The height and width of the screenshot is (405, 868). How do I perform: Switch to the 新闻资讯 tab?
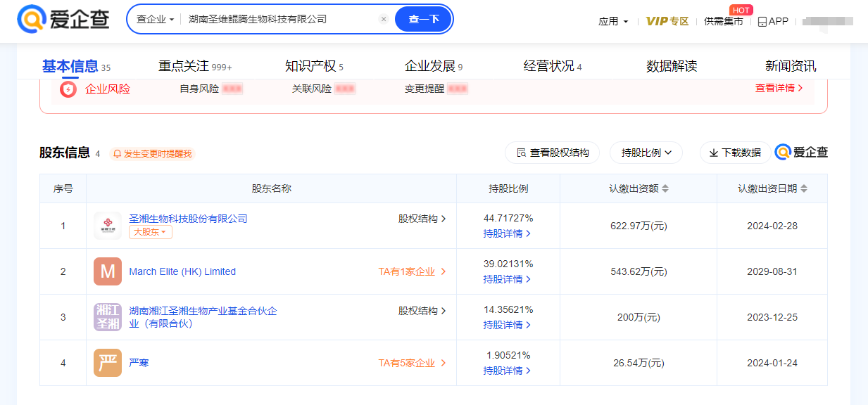791,66
